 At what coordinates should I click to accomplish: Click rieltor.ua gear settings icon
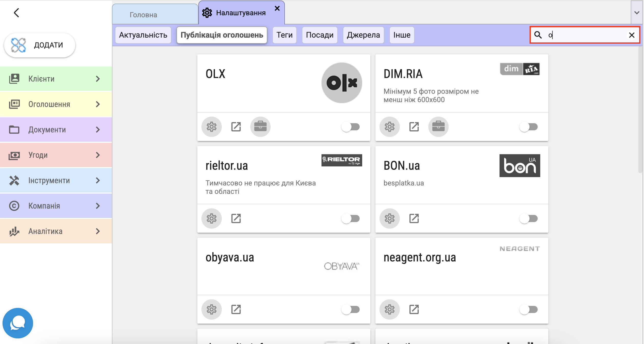pos(211,218)
